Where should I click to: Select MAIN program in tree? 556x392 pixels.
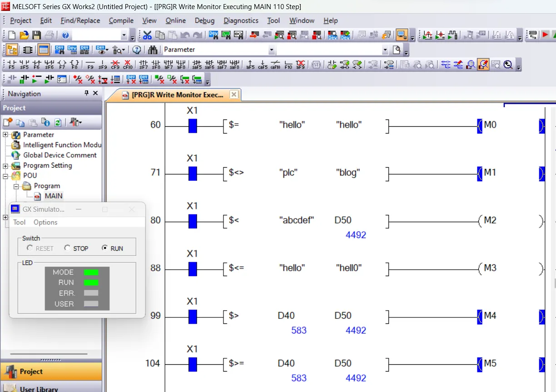point(53,196)
